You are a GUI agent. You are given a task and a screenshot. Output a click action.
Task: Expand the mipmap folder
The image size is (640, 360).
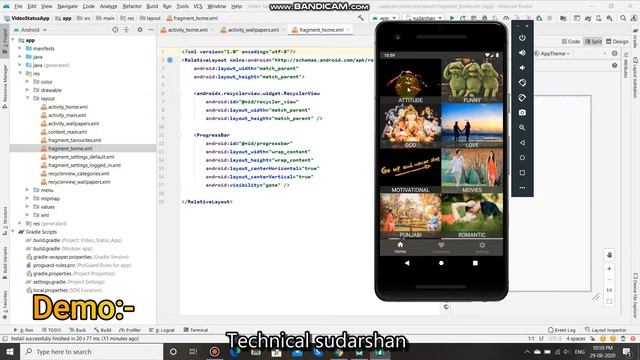click(27, 198)
